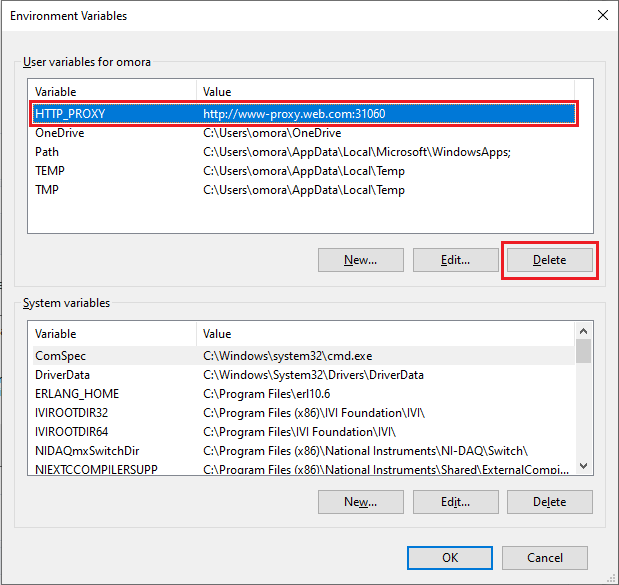This screenshot has height=585, width=619.
Task: Delete the selected user variable
Action: (x=549, y=260)
